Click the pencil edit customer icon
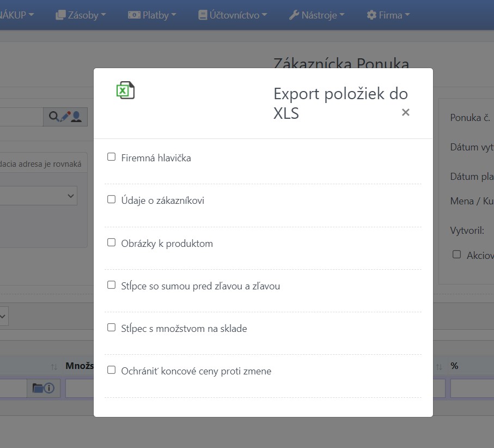 point(65,117)
